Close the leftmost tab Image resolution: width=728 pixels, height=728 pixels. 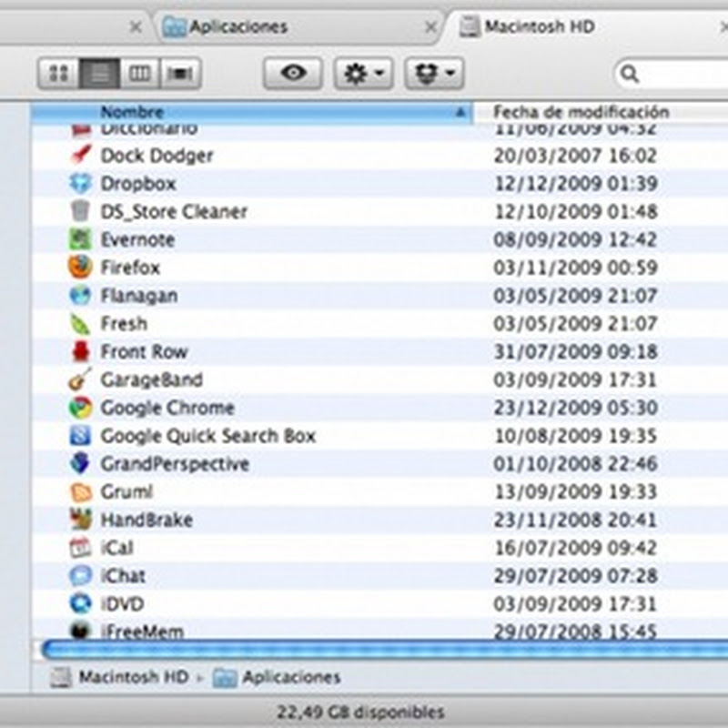(x=136, y=27)
